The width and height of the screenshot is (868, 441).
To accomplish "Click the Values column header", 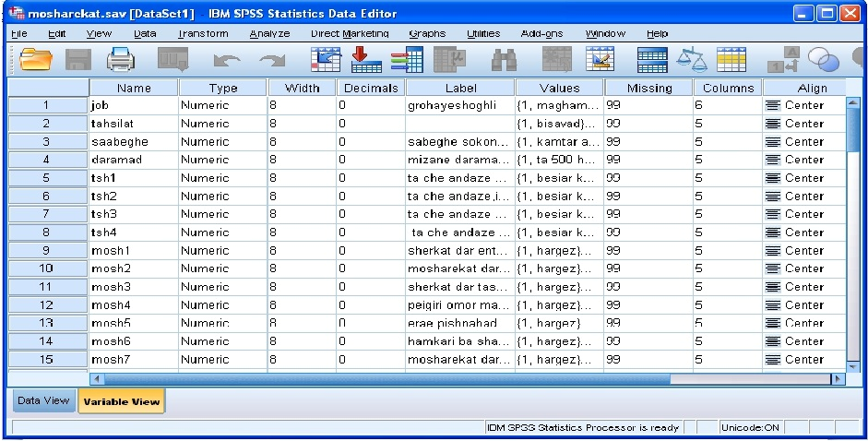I will coord(560,88).
